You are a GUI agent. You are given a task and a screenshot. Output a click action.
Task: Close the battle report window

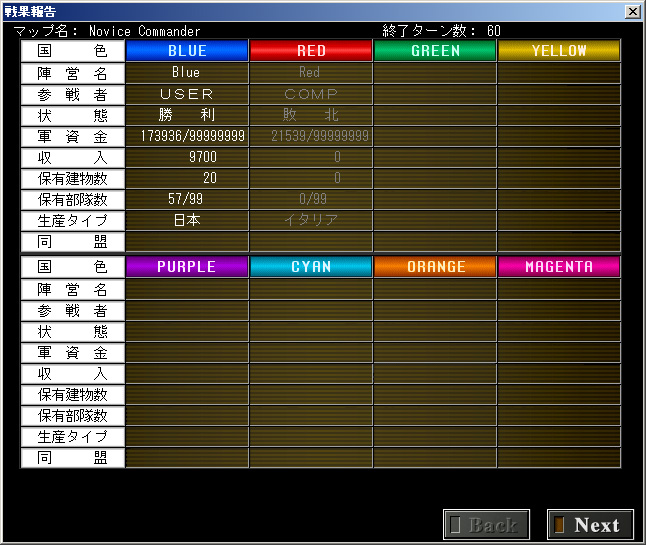[632, 12]
